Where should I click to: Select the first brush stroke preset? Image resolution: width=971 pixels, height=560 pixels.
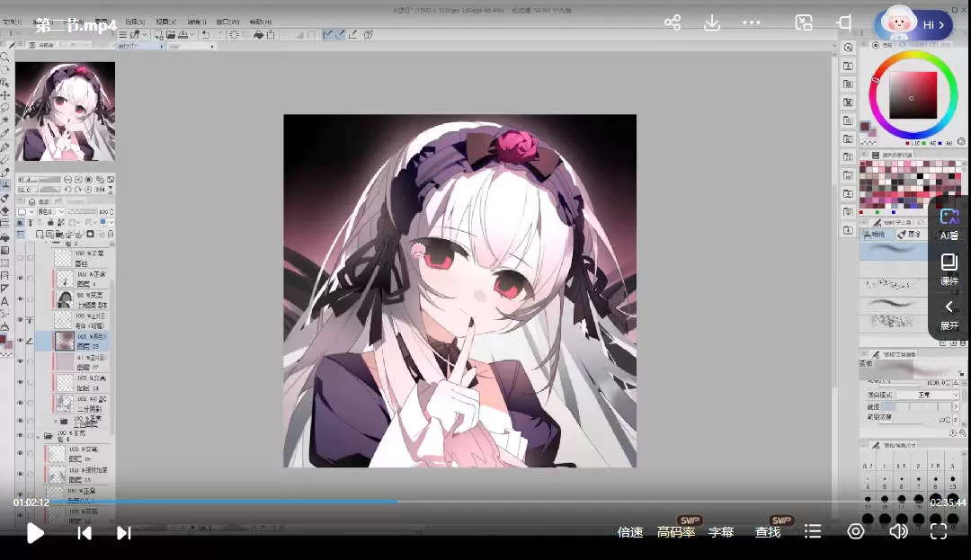point(893,249)
